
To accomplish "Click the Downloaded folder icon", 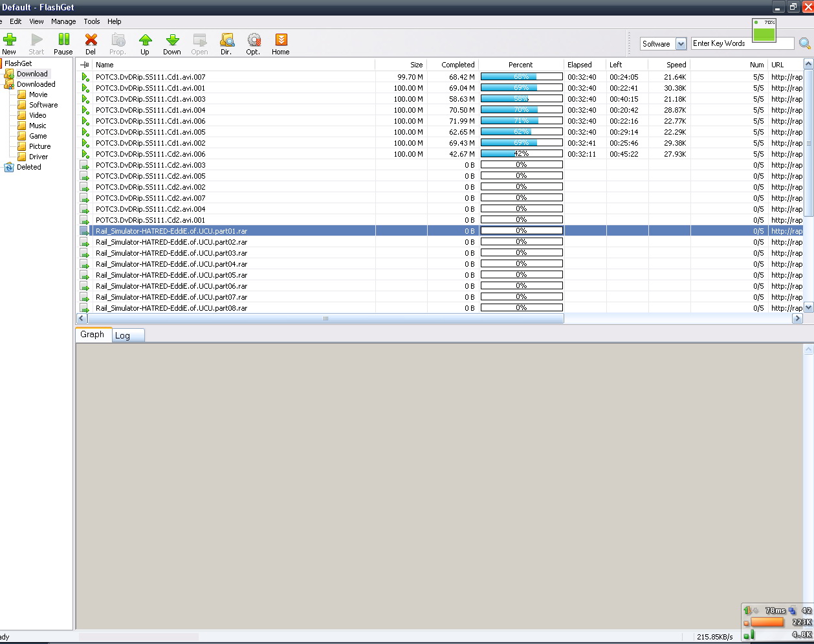I will pyautogui.click(x=9, y=84).
